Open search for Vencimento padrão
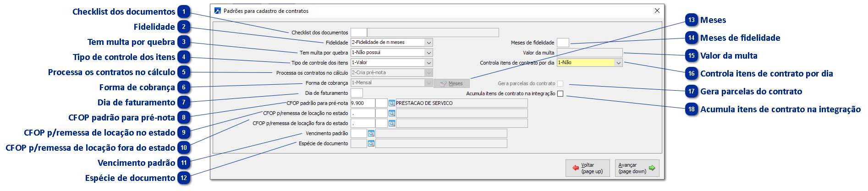 coord(371,133)
